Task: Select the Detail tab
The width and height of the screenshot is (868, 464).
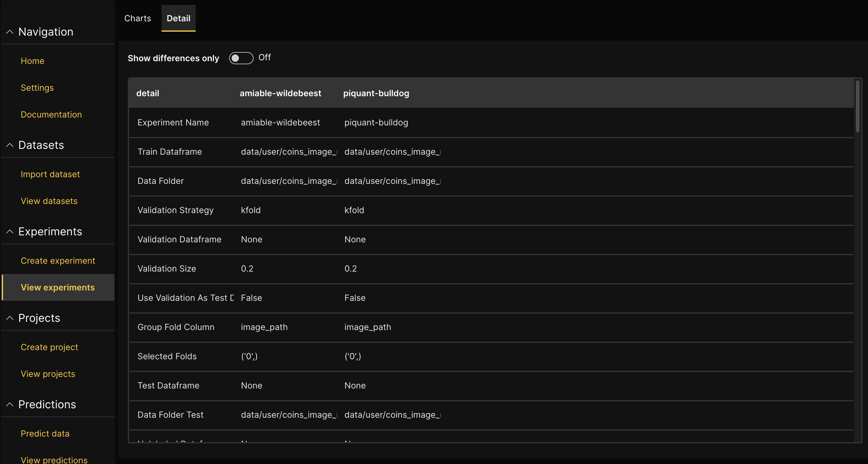Action: (x=179, y=18)
